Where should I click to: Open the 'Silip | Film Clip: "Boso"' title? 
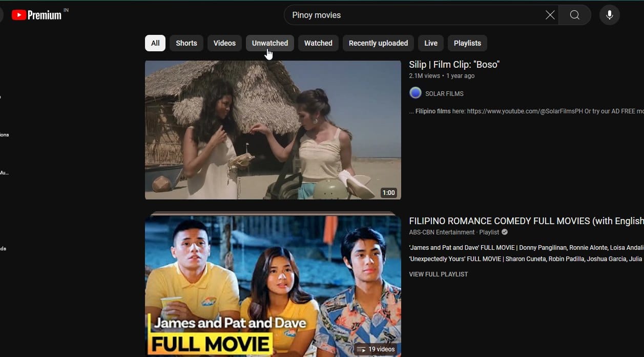[454, 65]
